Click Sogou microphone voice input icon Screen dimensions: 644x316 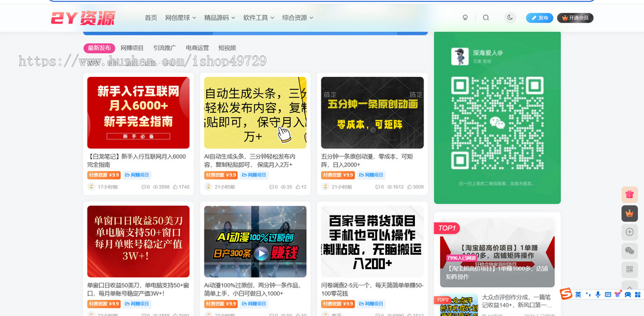597,295
